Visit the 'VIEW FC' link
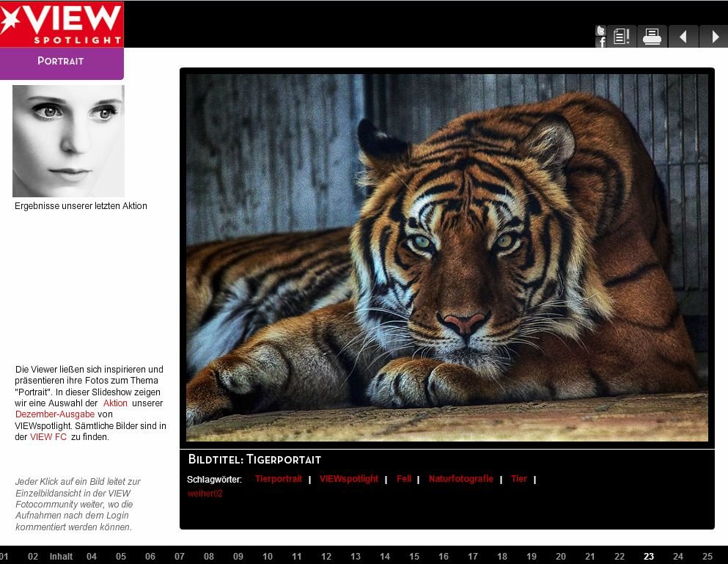 click(48, 437)
